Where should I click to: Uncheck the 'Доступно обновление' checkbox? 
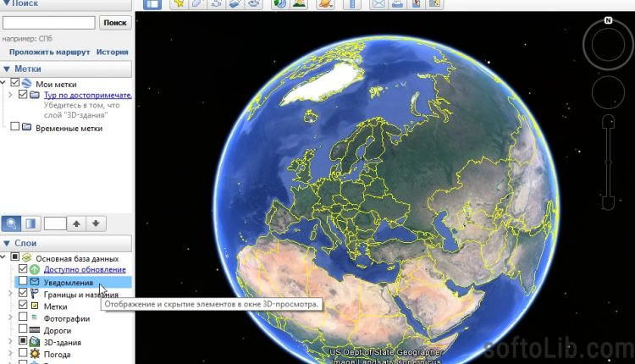[23, 268]
